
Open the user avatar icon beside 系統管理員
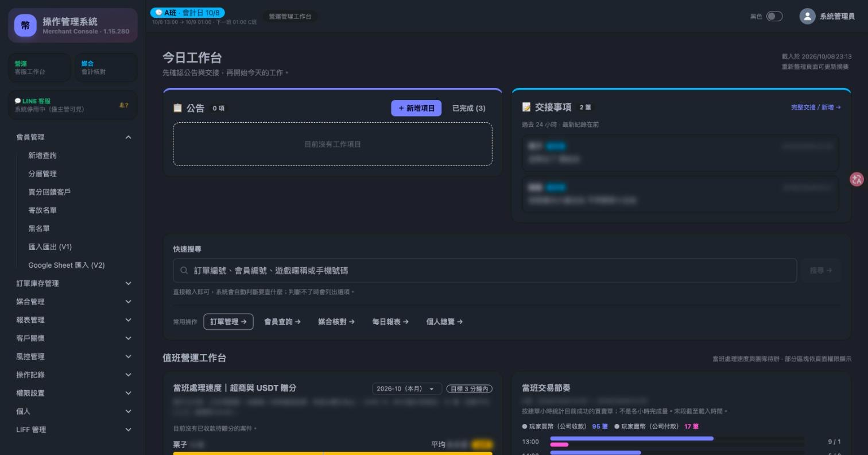807,16
